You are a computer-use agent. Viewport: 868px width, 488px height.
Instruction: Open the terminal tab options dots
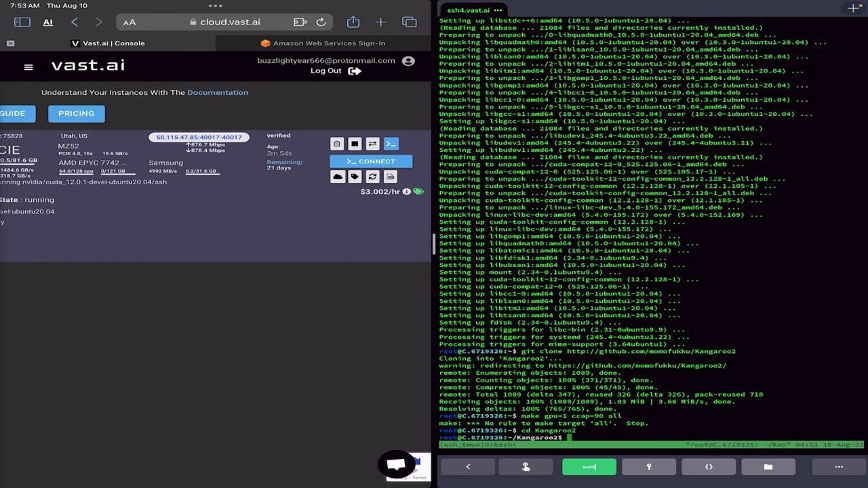click(x=498, y=10)
